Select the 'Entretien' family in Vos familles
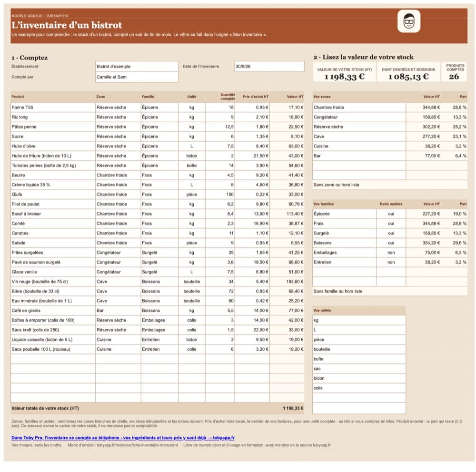476x472 pixels. pyautogui.click(x=344, y=262)
